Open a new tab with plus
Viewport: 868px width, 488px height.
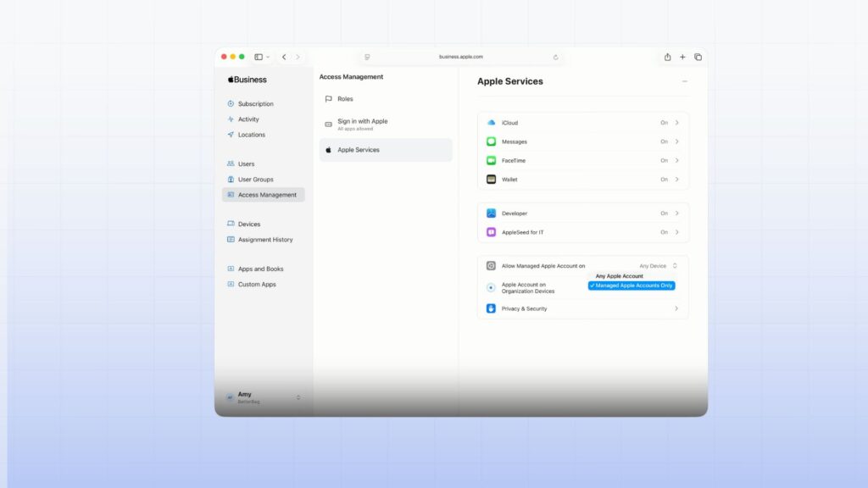point(682,57)
